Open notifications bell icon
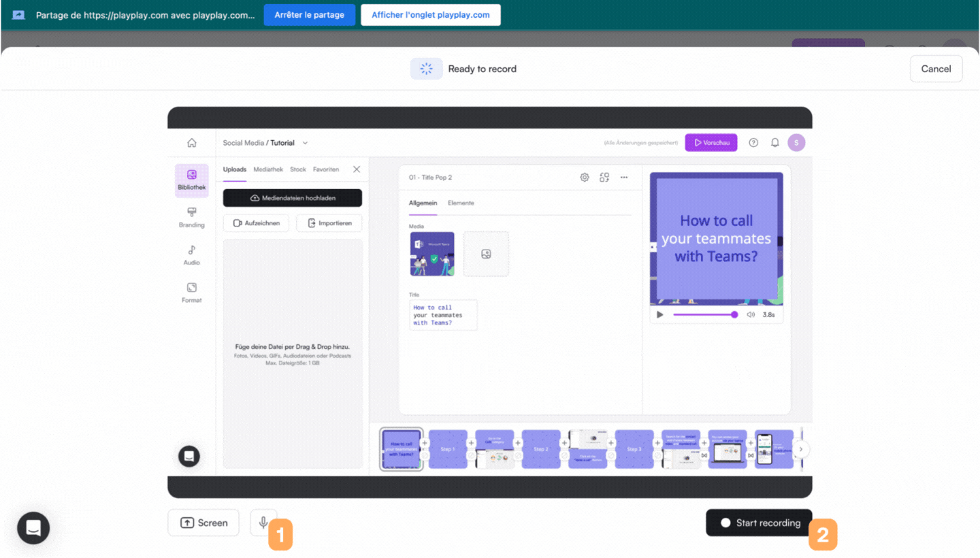Screen dimensions: 980x558 [774, 143]
